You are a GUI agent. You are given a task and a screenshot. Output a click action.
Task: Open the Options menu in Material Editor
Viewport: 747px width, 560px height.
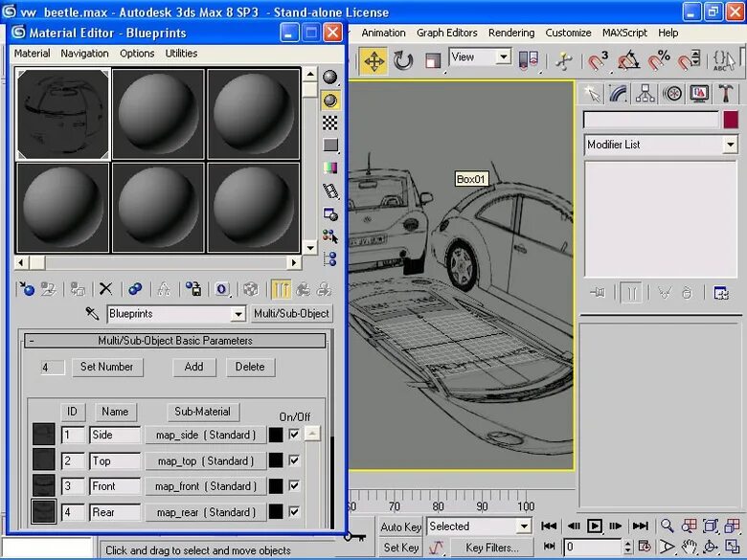click(137, 54)
